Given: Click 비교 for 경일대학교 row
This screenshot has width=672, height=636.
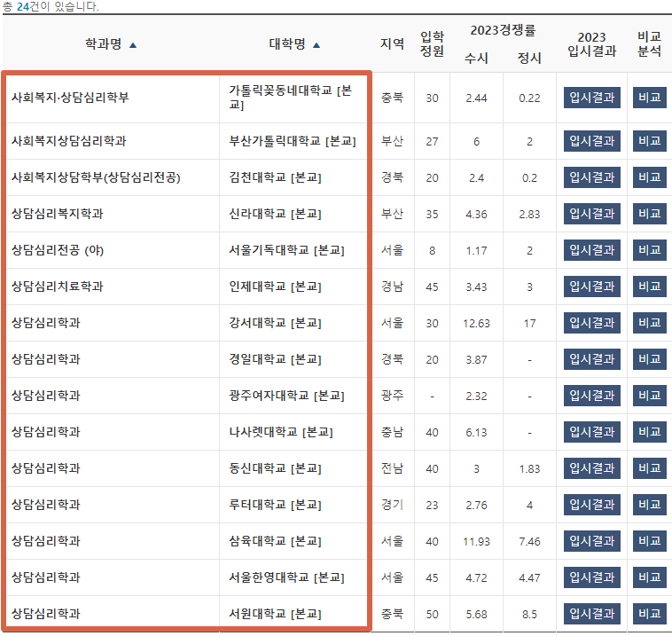Looking at the screenshot, I should (x=649, y=359).
